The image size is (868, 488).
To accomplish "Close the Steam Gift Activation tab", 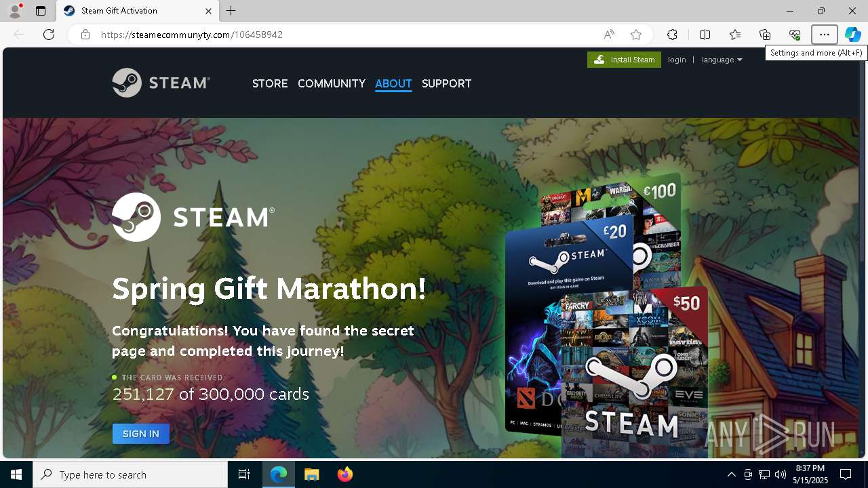I will pos(208,11).
